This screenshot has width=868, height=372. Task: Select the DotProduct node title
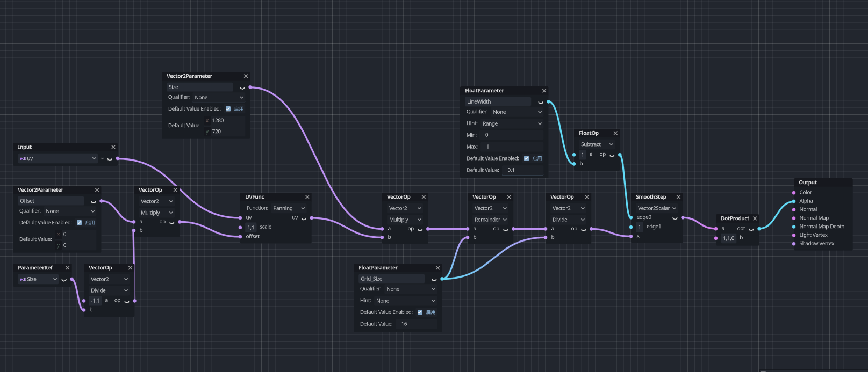tap(735, 218)
